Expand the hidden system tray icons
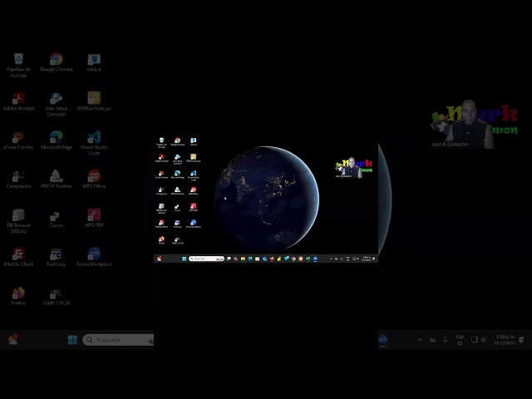The height and width of the screenshot is (399, 532). 420,340
